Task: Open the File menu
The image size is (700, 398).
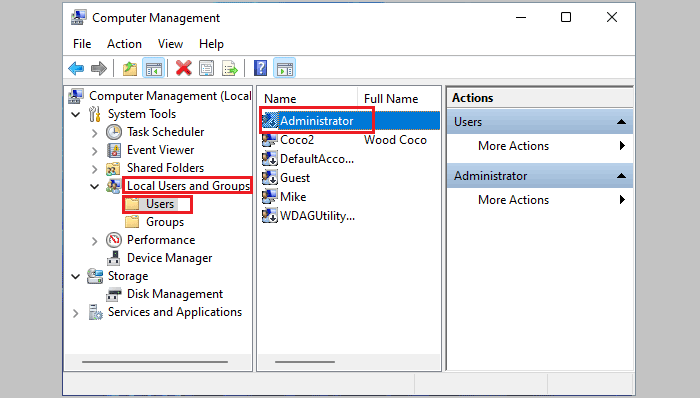Action: tap(82, 44)
